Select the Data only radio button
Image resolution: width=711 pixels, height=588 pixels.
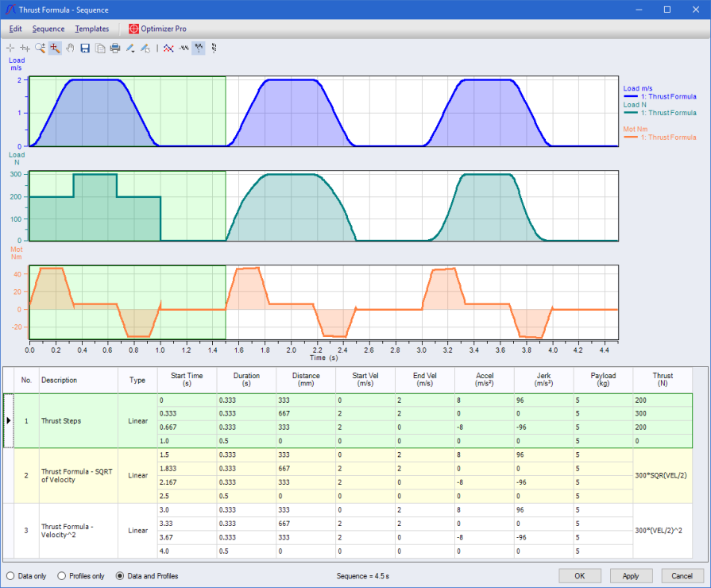point(10,576)
